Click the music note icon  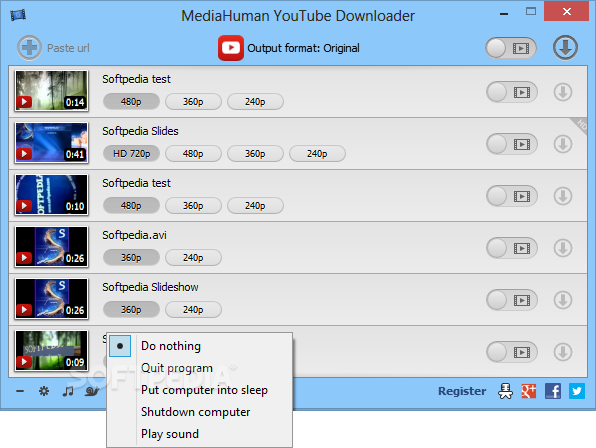68,391
